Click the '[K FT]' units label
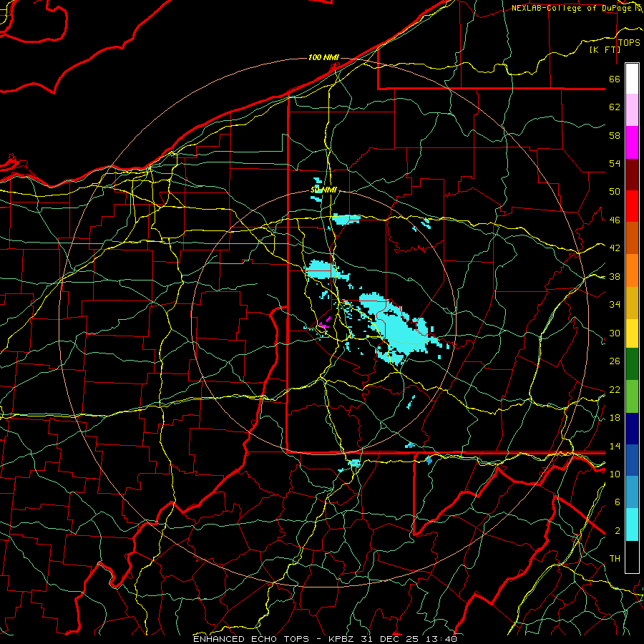This screenshot has height=644, width=644. pos(605,49)
